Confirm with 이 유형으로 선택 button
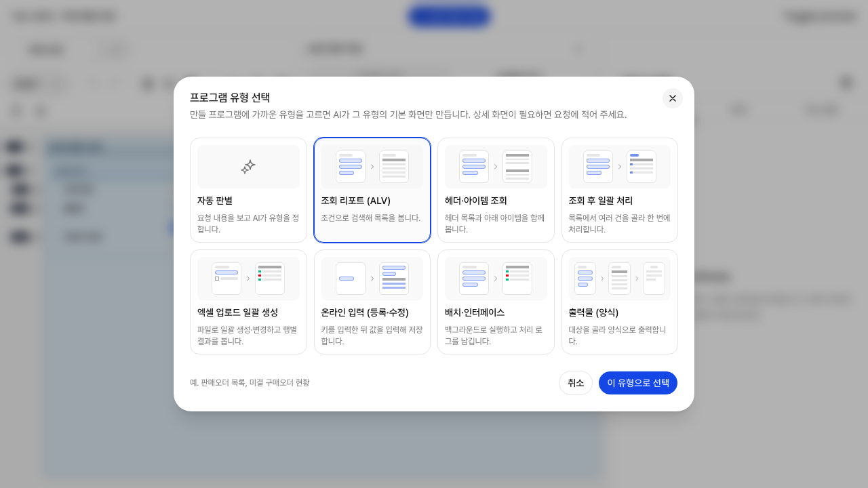 [638, 383]
